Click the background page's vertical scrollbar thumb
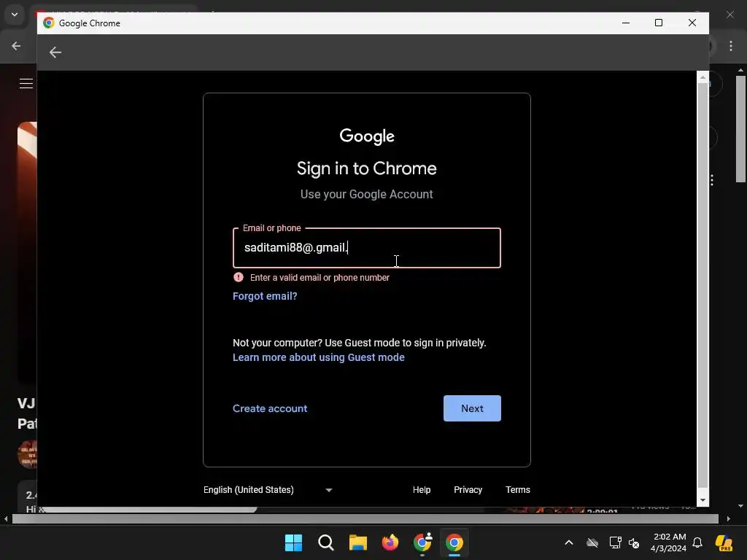This screenshot has width=747, height=560. pyautogui.click(x=740, y=128)
